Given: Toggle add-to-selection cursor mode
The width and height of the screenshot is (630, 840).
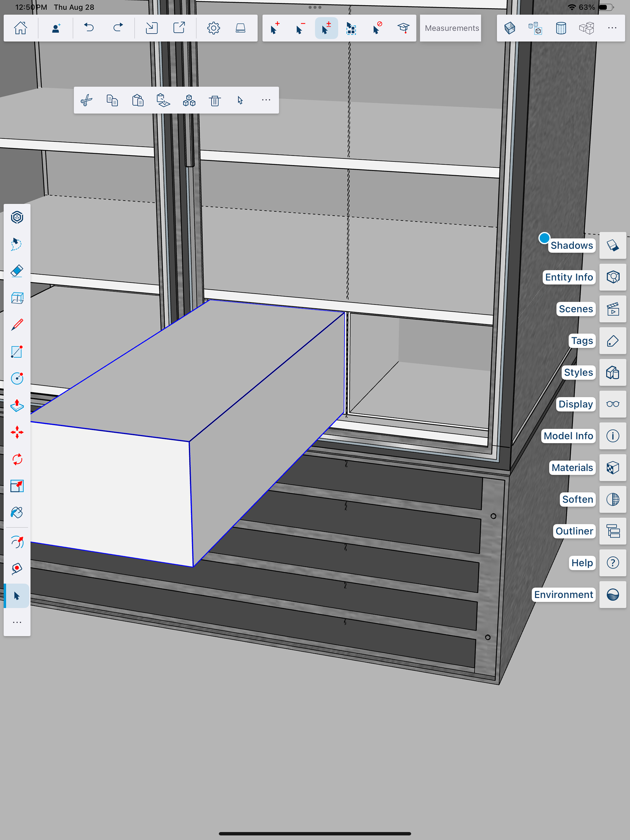Looking at the screenshot, I should click(275, 28).
